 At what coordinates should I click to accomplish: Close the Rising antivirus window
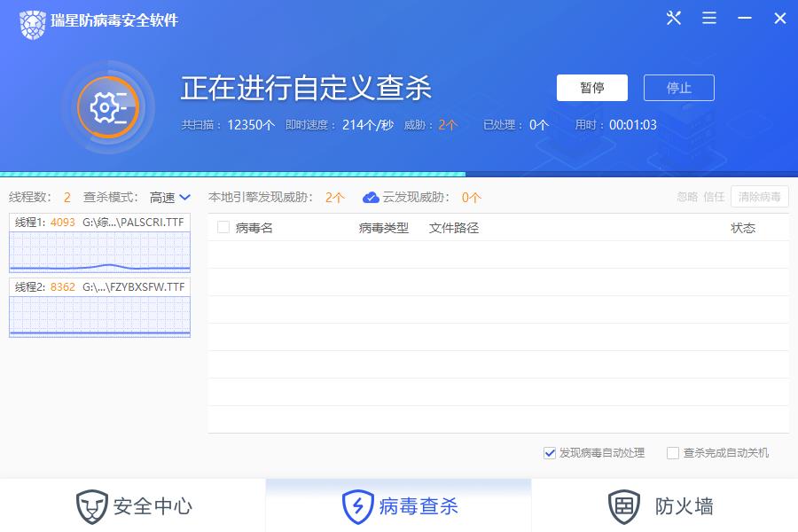coord(779,19)
